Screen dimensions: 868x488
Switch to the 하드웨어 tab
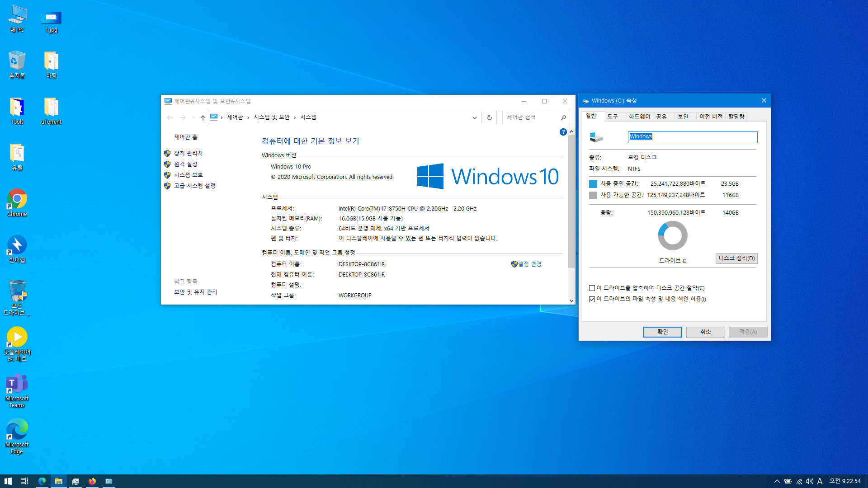[x=639, y=117]
